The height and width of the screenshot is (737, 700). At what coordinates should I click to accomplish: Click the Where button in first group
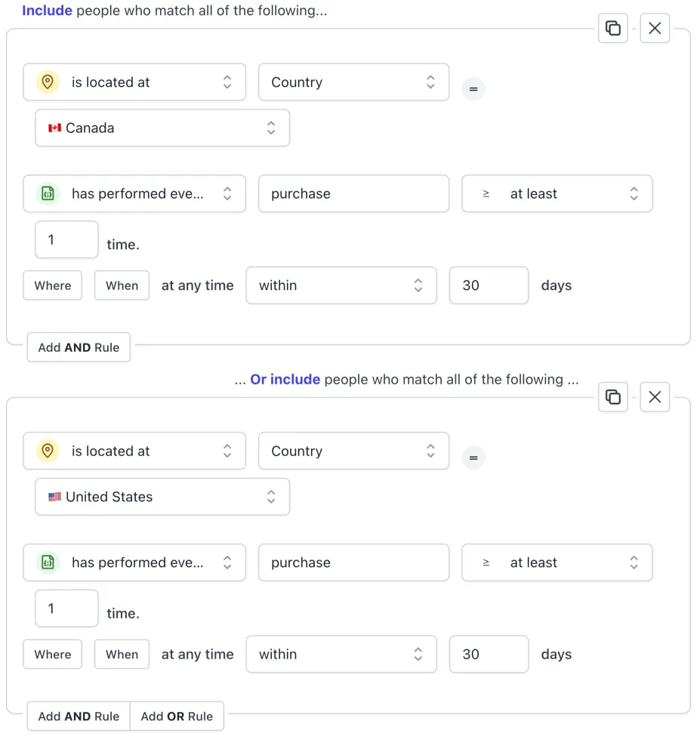53,285
